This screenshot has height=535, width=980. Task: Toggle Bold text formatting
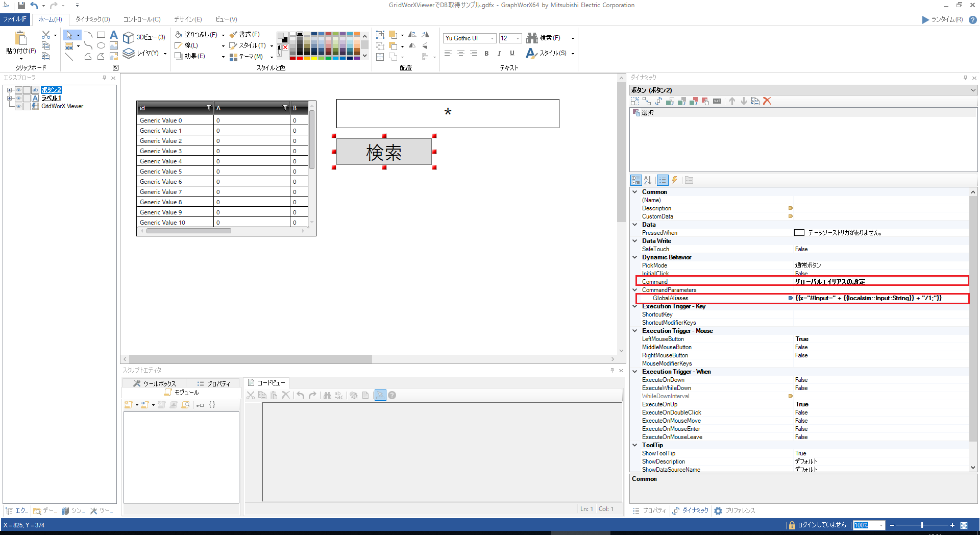click(x=486, y=53)
